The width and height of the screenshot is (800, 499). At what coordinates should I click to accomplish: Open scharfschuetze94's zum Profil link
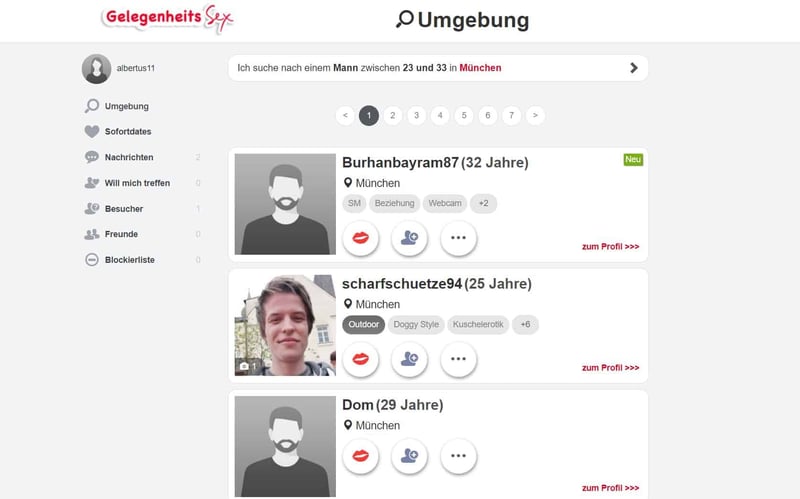(610, 367)
